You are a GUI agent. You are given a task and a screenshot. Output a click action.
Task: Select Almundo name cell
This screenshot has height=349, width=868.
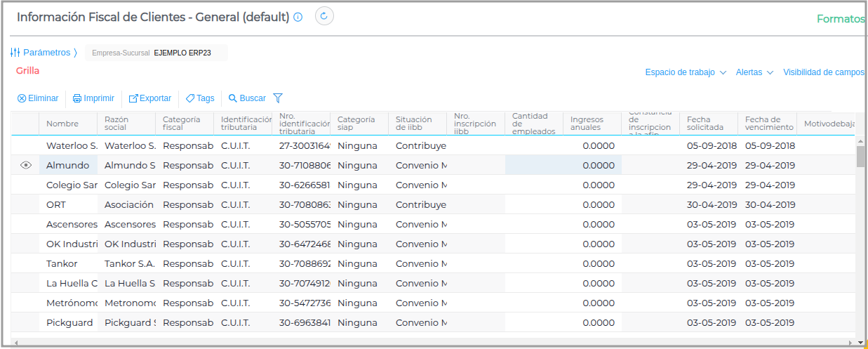68,165
